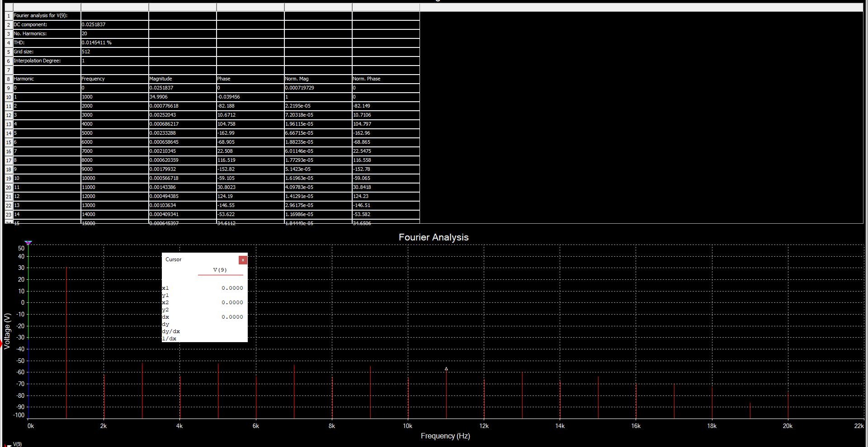
Task: Select magnitude cell 0.00103634
Action: (183, 206)
